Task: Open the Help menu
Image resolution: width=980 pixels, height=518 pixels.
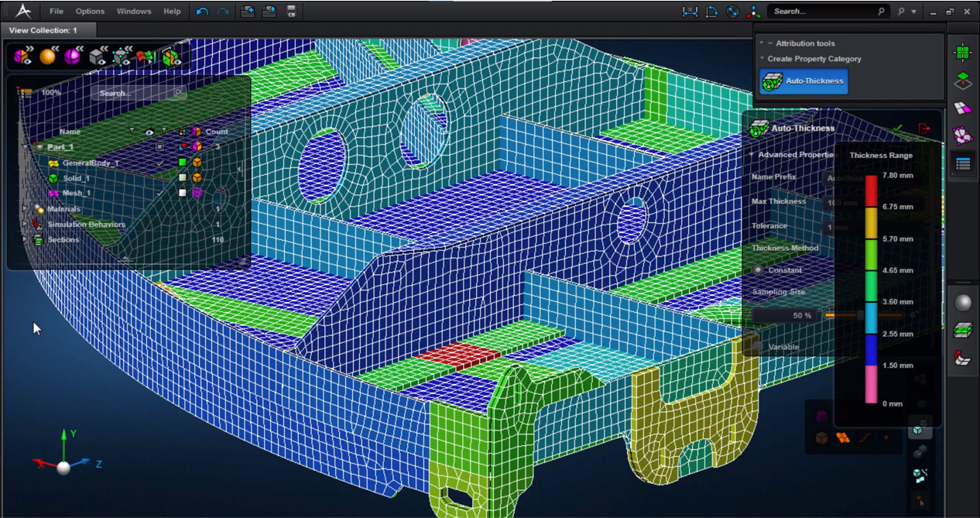Action: click(172, 12)
